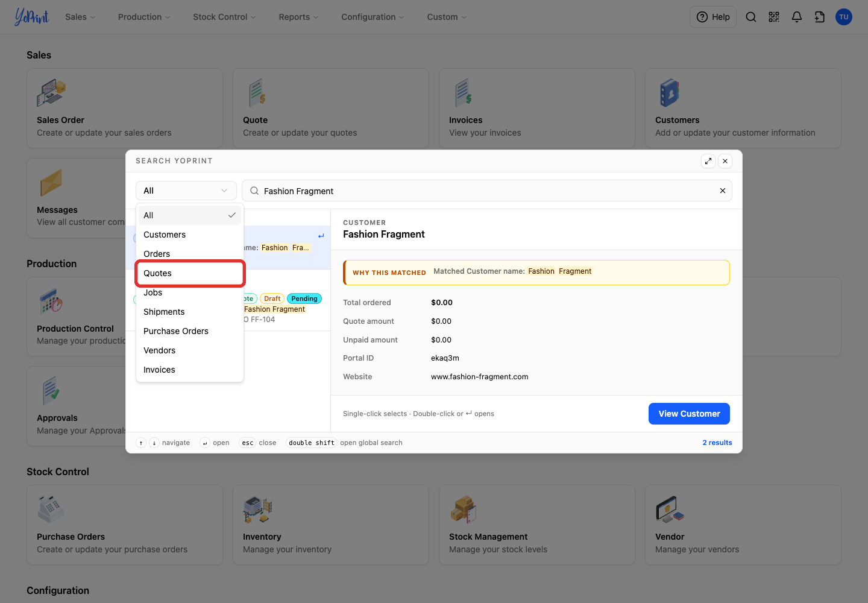
Task: Open the Help button
Action: tap(713, 17)
